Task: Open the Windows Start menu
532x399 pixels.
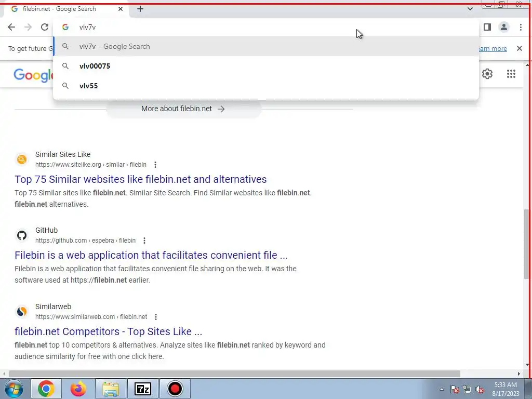Action: pos(14,389)
